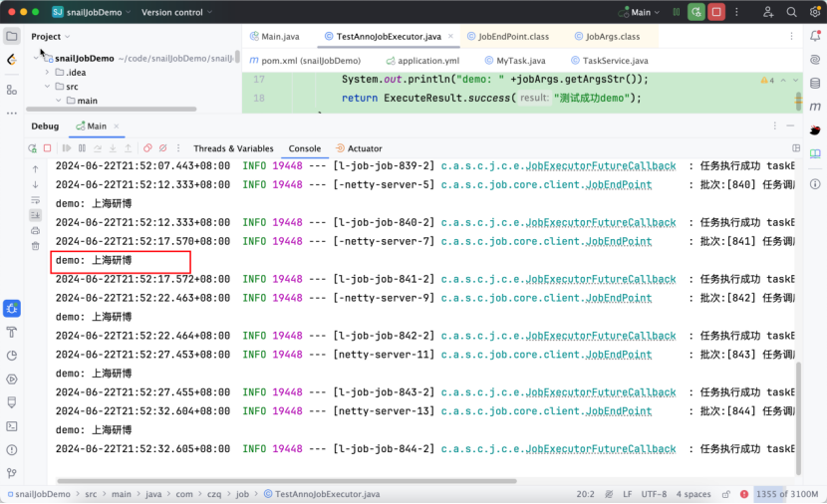Viewport: 827px width, 504px height.
Task: Open the Terminal tool window icon
Action: tap(12, 426)
